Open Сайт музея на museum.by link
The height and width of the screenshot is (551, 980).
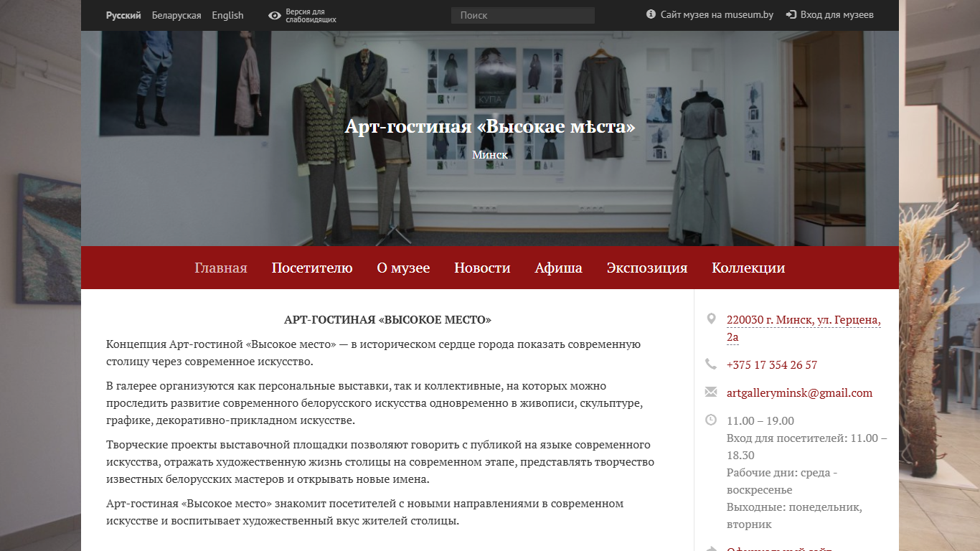(717, 14)
